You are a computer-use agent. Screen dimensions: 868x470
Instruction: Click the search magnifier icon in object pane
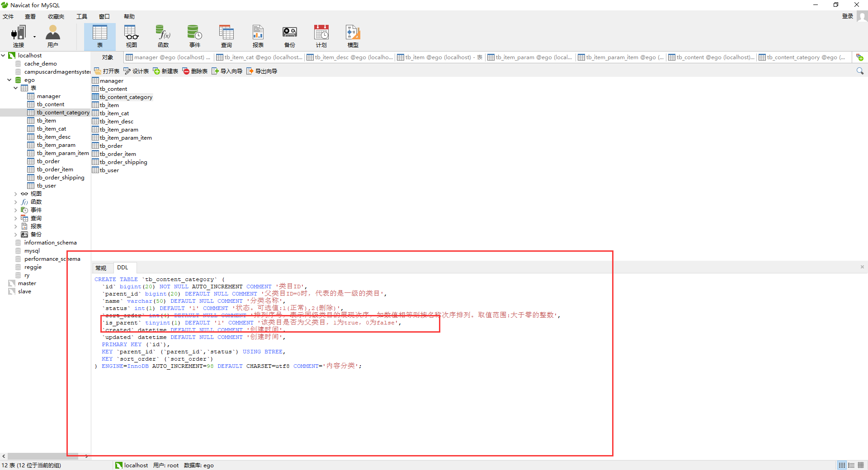point(860,71)
